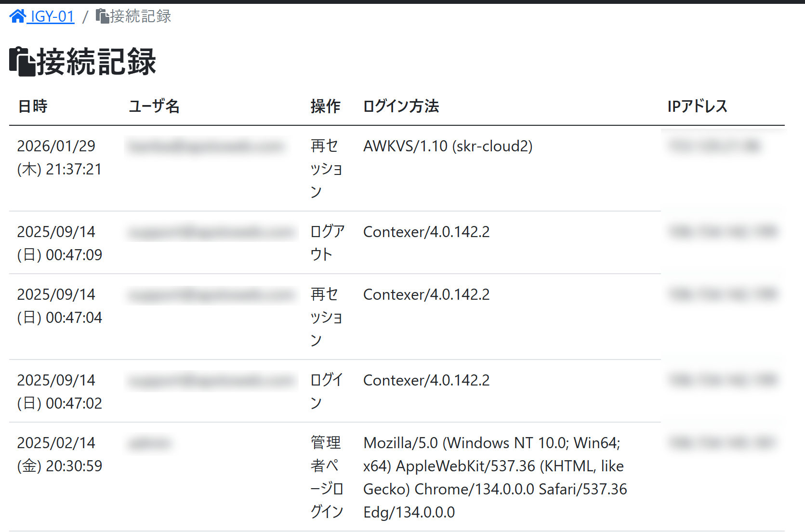Screen dimensions: 805x532
Task: Click the large clipboard icon beside heading
Action: click(22, 62)
